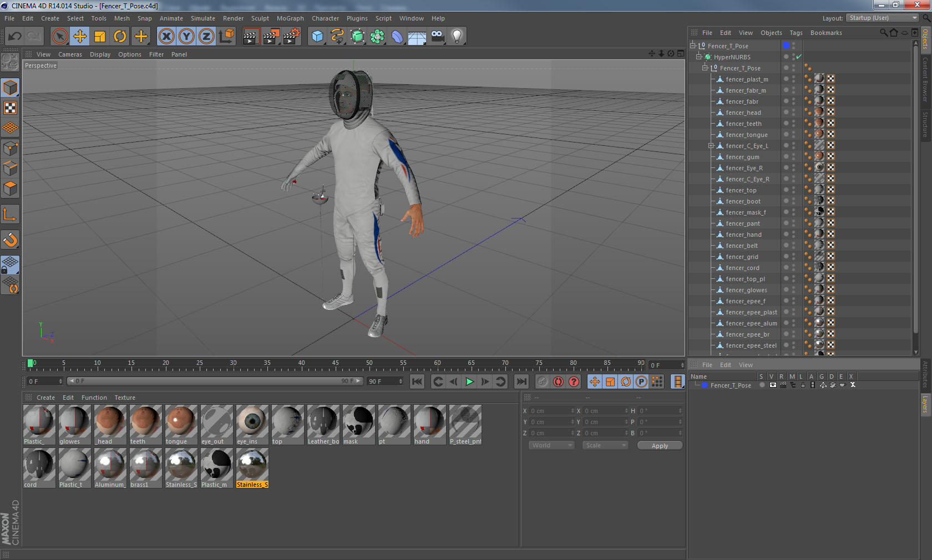Screen dimensions: 932x560
Task: Switch to the Structure side tab
Action: point(925,124)
